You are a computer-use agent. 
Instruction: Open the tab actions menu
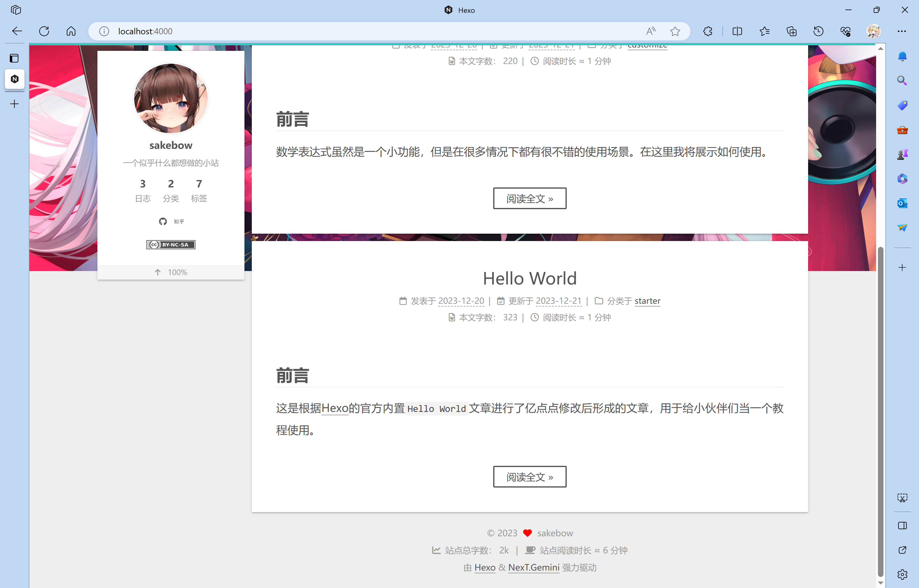click(x=15, y=10)
